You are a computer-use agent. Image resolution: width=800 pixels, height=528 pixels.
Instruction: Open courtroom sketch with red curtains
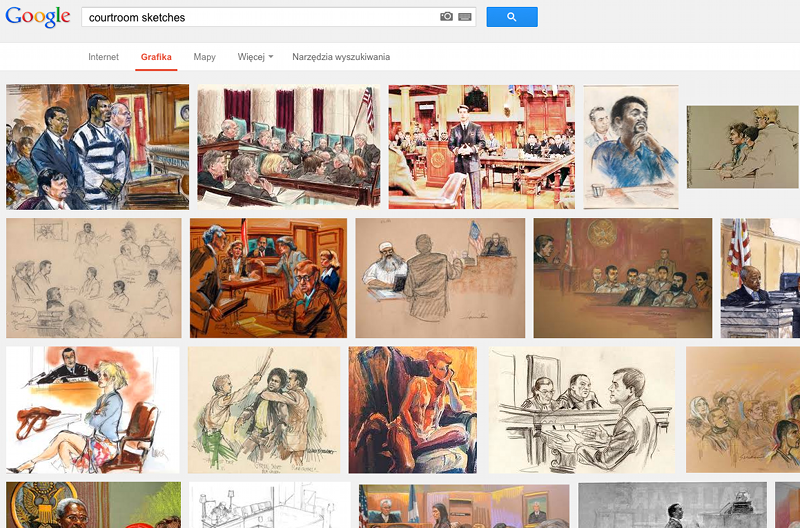click(288, 146)
